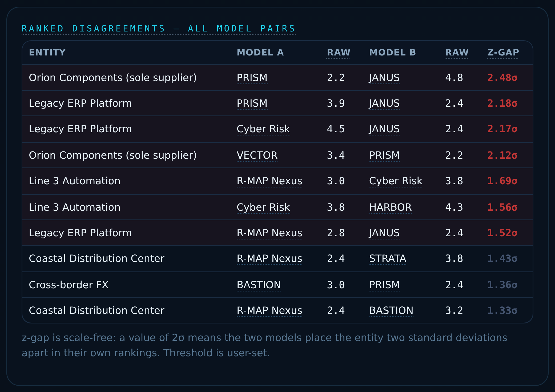The width and height of the screenshot is (555, 392).
Task: Click the Z-GAP column header
Action: click(x=503, y=53)
